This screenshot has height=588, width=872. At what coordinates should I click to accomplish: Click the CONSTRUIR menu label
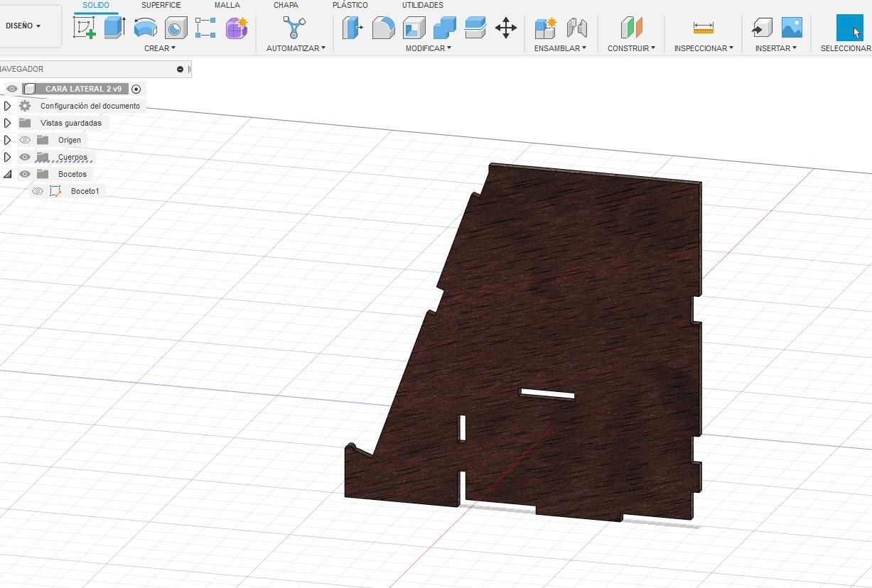tap(631, 48)
